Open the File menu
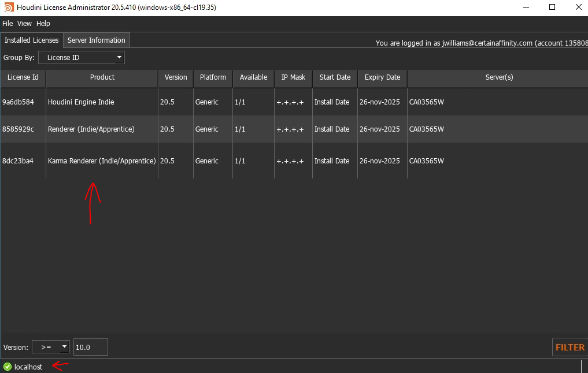Screen dimensions: 588x373 coord(8,23)
